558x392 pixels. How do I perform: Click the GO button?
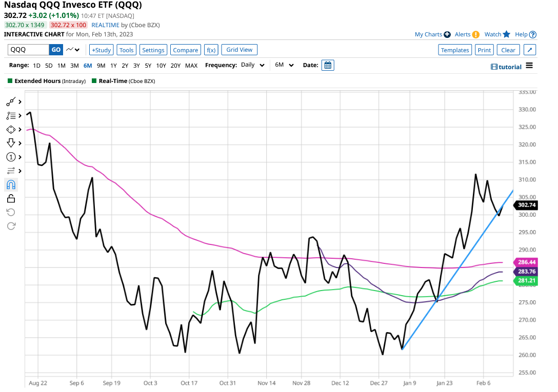(56, 50)
